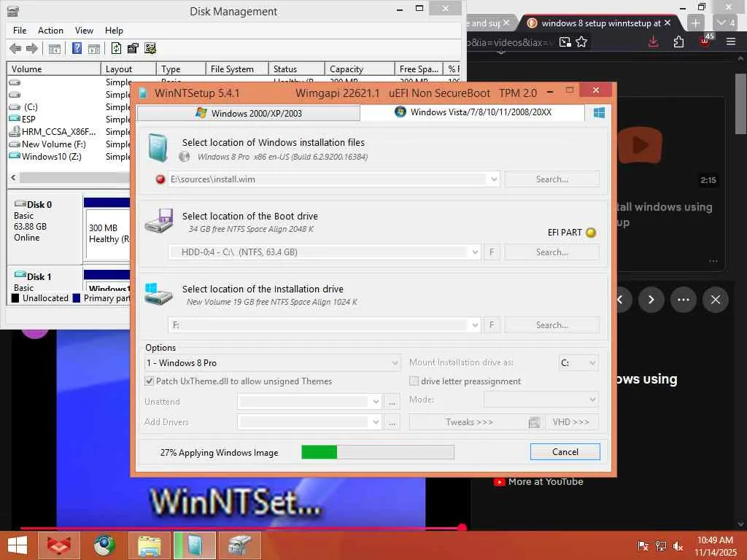This screenshot has width=747, height=560.
Task: Click the small icon beside Tweaks button
Action: (x=535, y=422)
